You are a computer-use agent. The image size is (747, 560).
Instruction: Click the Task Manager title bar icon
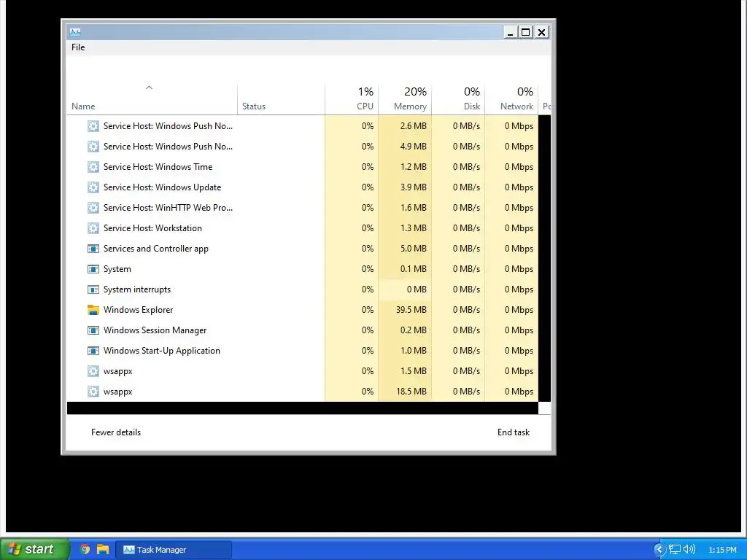75,32
